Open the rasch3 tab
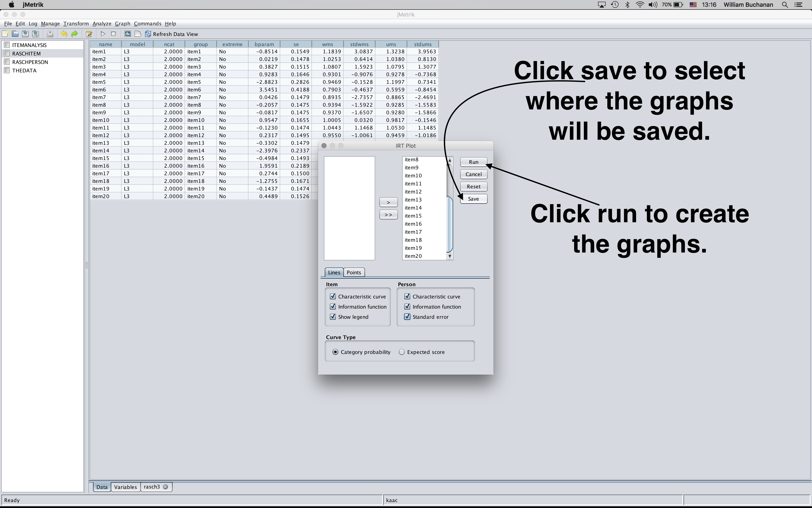Viewport: 812px width, 508px height. [152, 486]
